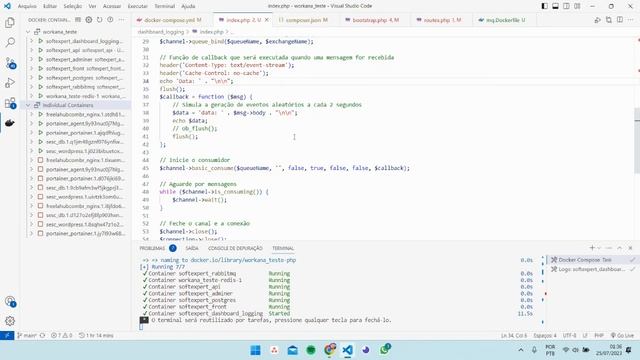The image size is (640, 360).
Task: Open customize layout icon in title bar
Action: (x=578, y=6)
